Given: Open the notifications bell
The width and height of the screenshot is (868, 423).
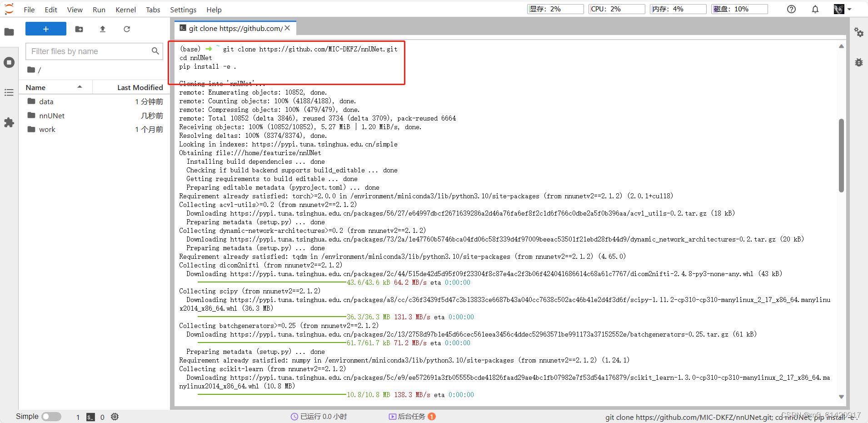Looking at the screenshot, I should pos(815,9).
